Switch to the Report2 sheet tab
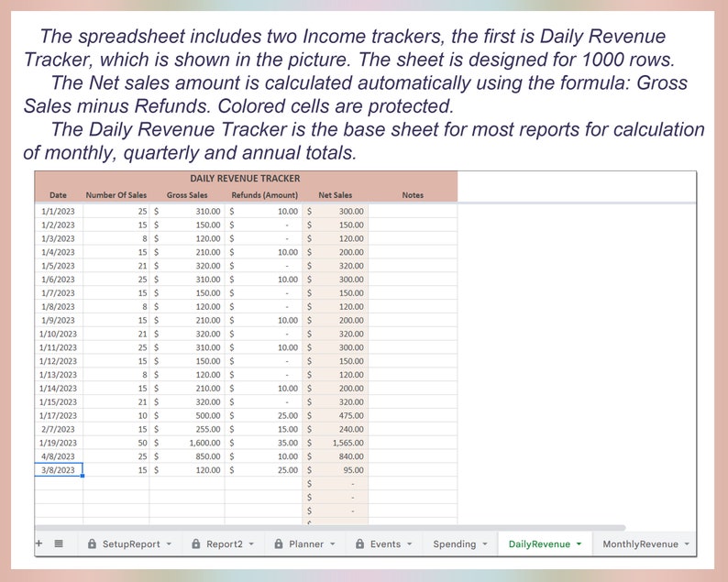This screenshot has width=728, height=582. (x=225, y=544)
